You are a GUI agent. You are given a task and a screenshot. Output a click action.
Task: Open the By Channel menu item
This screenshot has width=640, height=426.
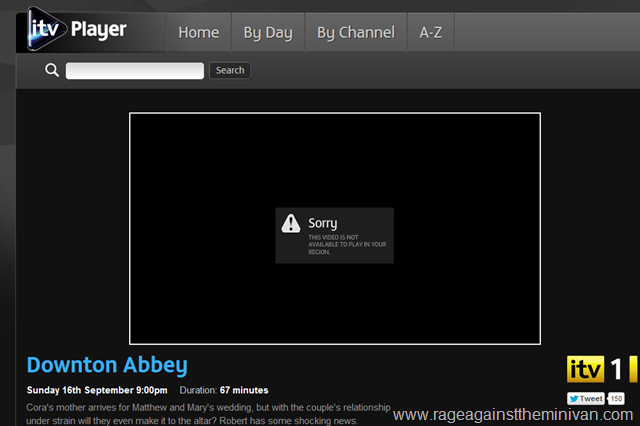(x=356, y=32)
